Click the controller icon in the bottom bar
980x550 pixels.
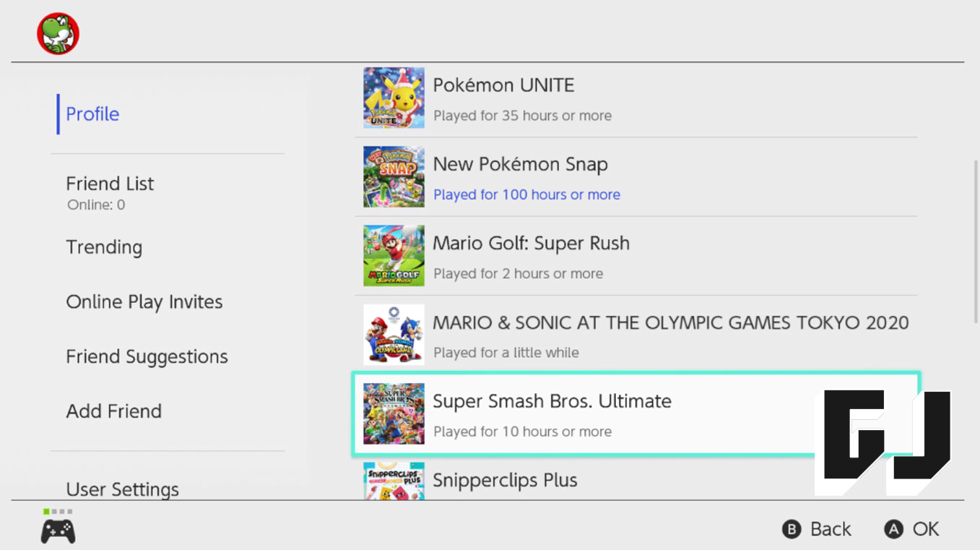pos(57,529)
